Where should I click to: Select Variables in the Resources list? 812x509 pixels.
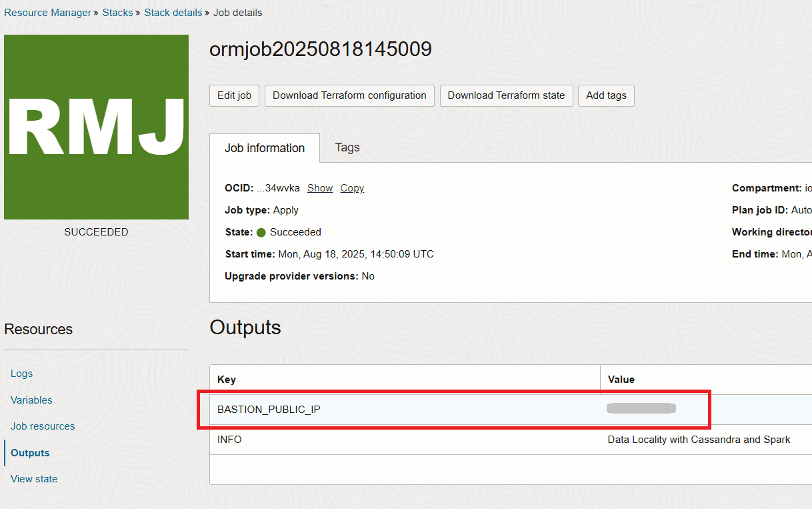pos(31,400)
